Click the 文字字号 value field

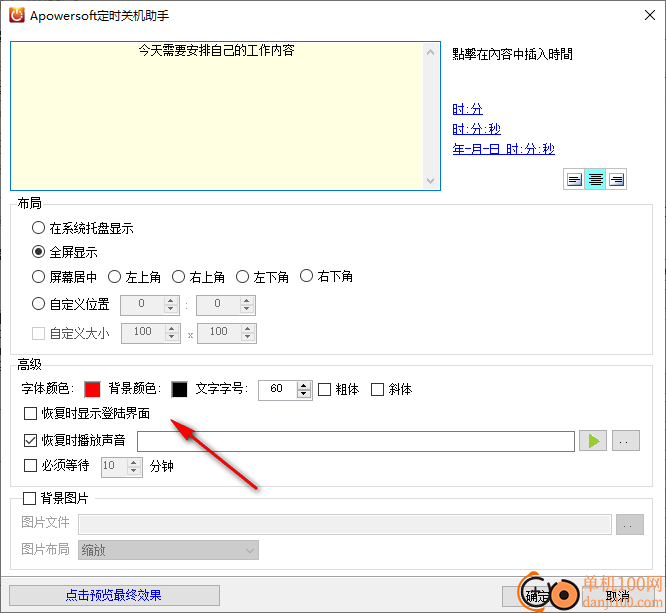278,390
